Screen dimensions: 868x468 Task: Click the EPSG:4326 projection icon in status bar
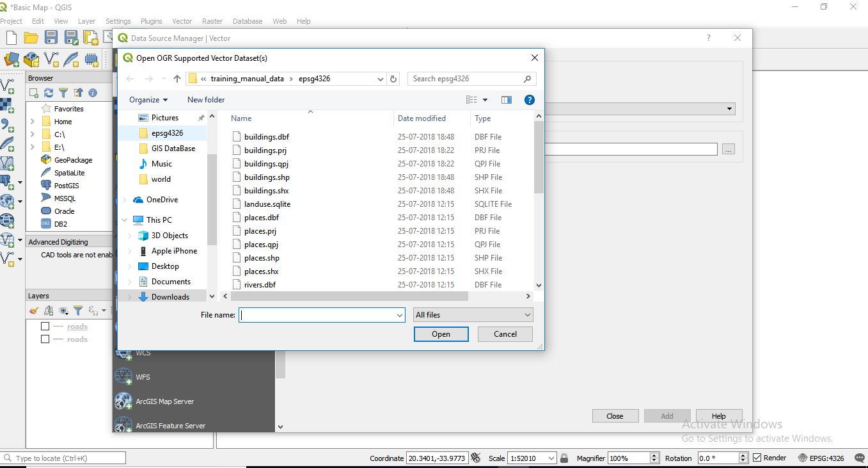click(x=803, y=458)
